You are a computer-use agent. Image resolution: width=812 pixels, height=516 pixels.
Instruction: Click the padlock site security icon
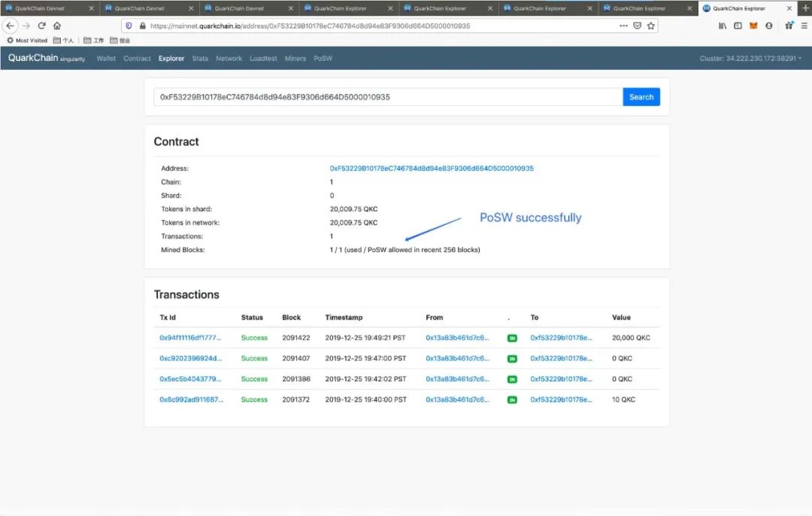pyautogui.click(x=142, y=26)
